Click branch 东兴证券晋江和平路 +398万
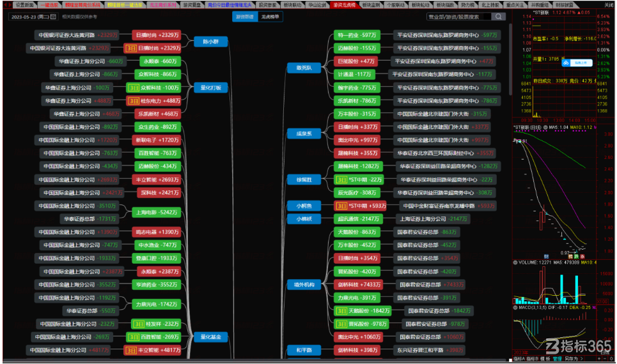Screen dimensions: 617x364 click(430, 350)
